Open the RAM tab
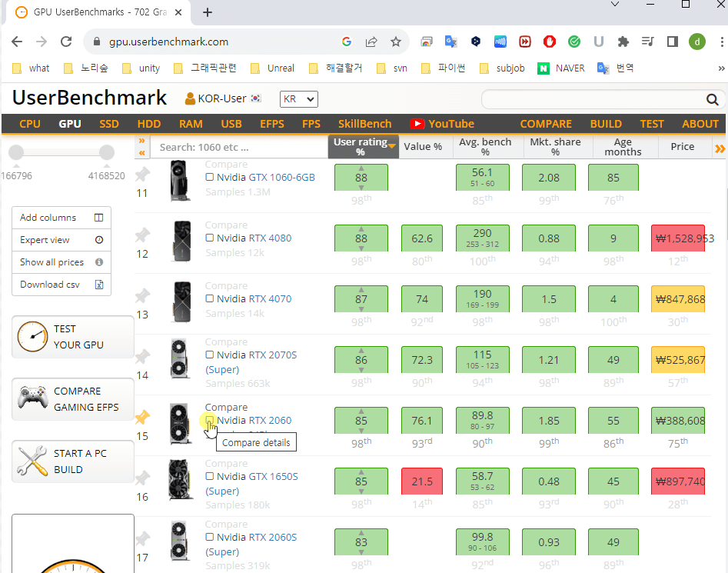This screenshot has width=728, height=573. pos(191,124)
